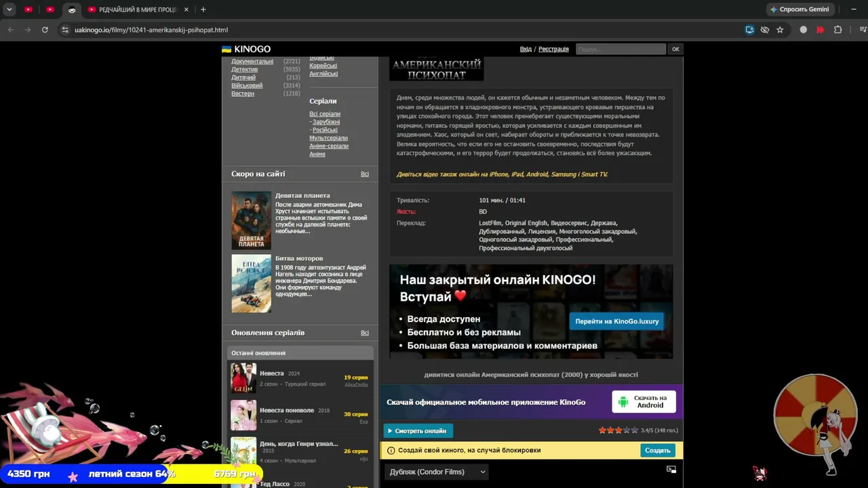This screenshot has height=488, width=868.
Task: Click the KINOGO site logo
Action: pyautogui.click(x=246, y=49)
